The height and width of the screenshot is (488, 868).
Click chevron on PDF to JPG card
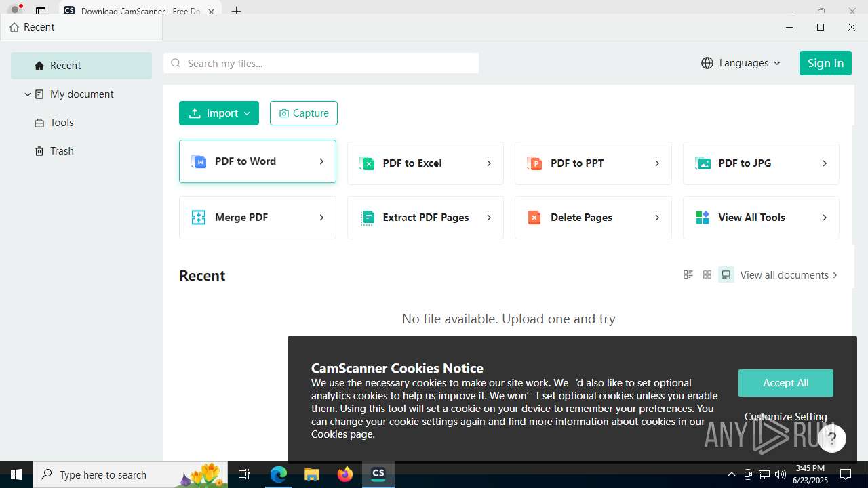tap(825, 163)
